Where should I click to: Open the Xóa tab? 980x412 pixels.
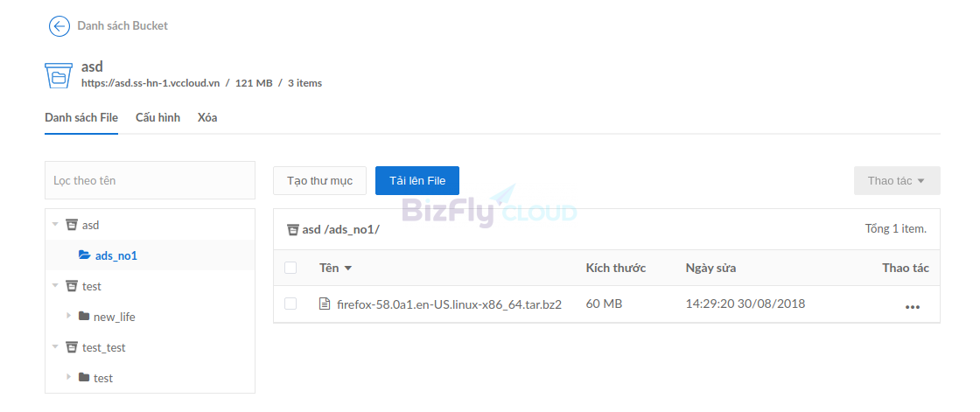tap(207, 117)
